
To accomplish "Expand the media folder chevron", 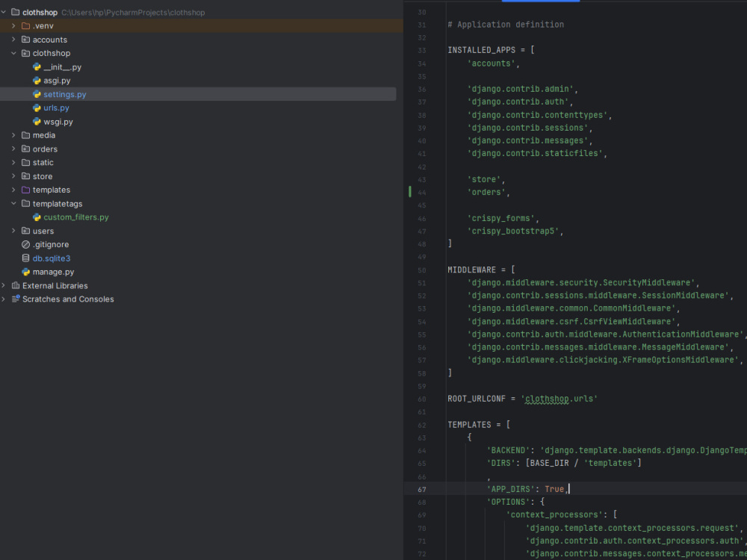I will pos(13,135).
